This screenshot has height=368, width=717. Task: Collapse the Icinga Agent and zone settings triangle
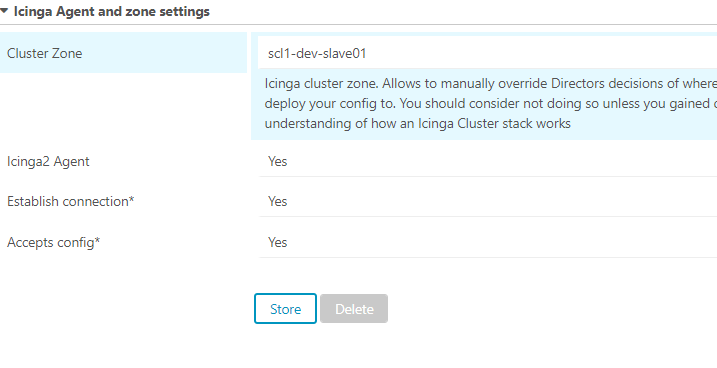(x=4, y=10)
